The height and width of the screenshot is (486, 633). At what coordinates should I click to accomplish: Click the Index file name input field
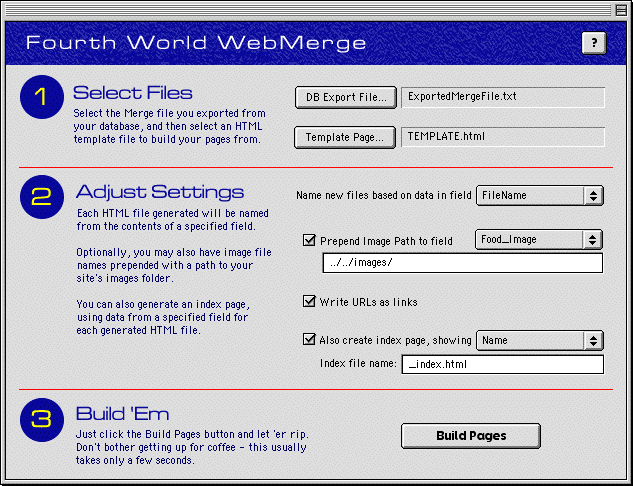[x=503, y=364]
